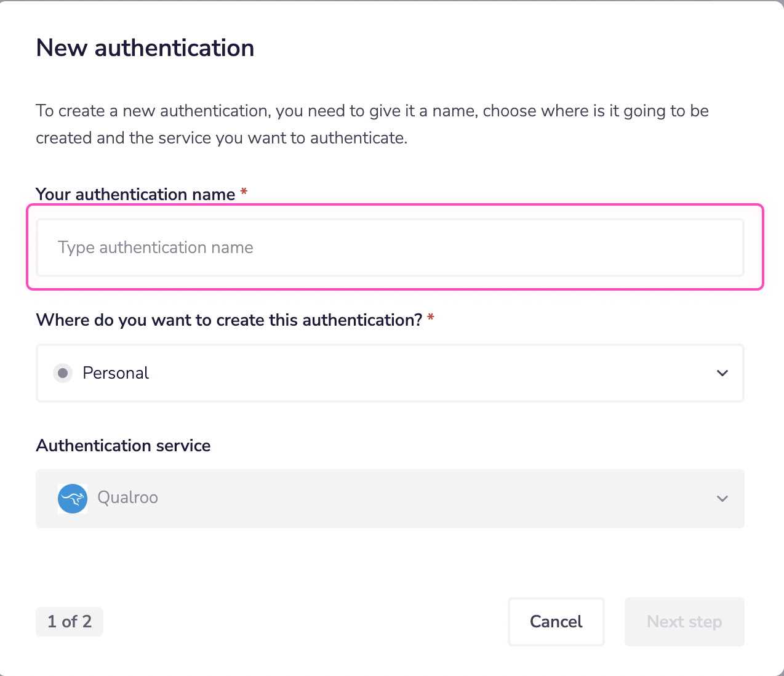Click the Next step button
This screenshot has height=676, width=784.
684,621
